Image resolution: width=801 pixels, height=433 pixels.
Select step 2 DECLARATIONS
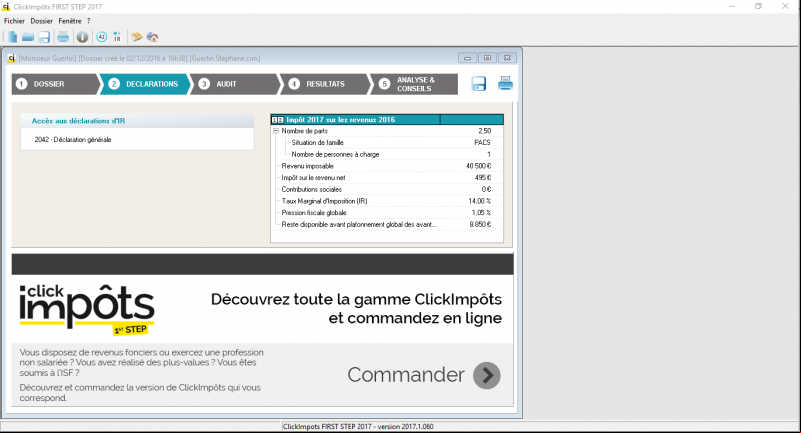point(145,84)
